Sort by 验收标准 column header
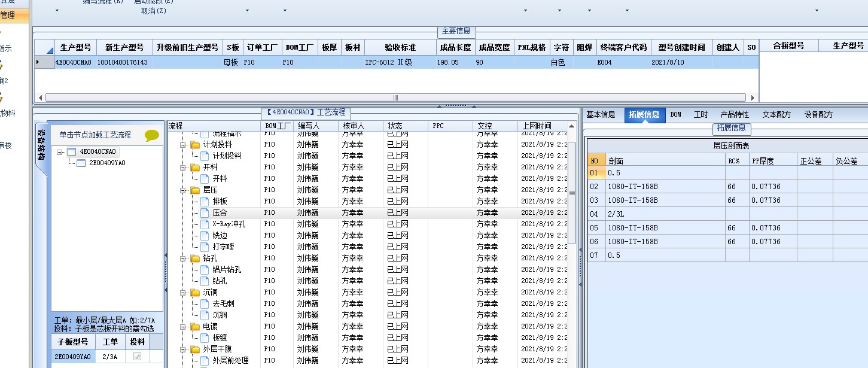The height and width of the screenshot is (368, 868). 400,47
